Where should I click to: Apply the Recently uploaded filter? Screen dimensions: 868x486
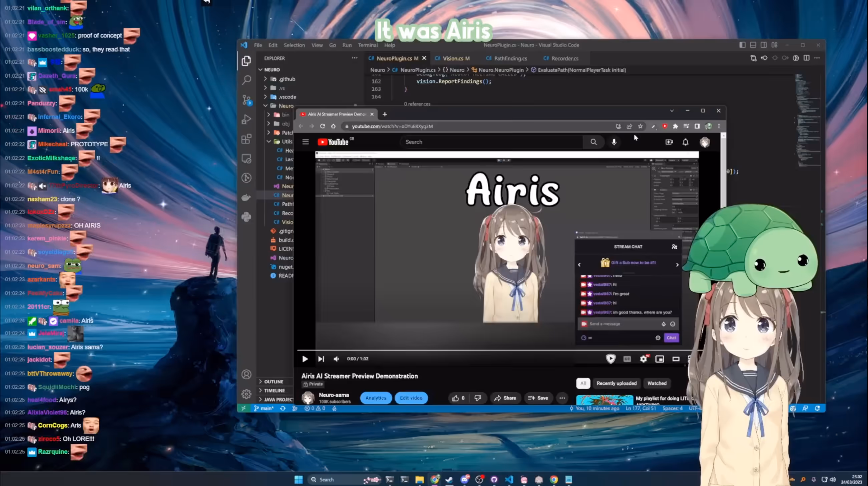616,383
